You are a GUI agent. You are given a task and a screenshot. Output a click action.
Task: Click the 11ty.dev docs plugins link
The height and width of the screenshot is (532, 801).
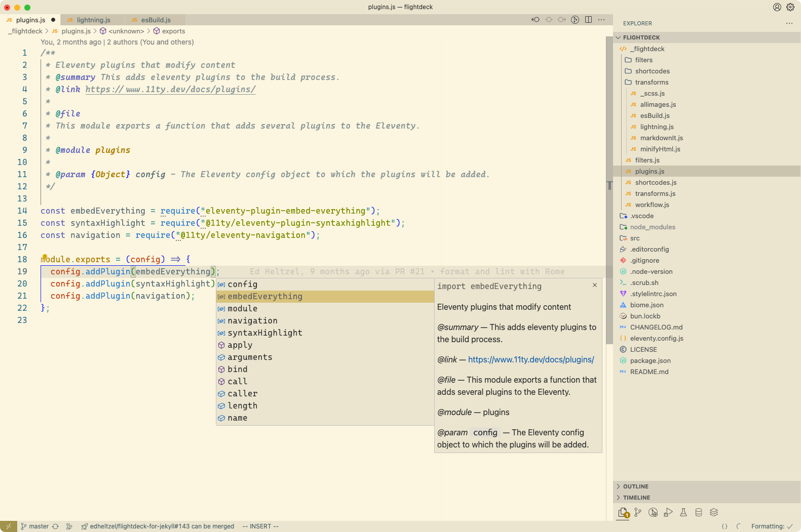pyautogui.click(x=530, y=360)
